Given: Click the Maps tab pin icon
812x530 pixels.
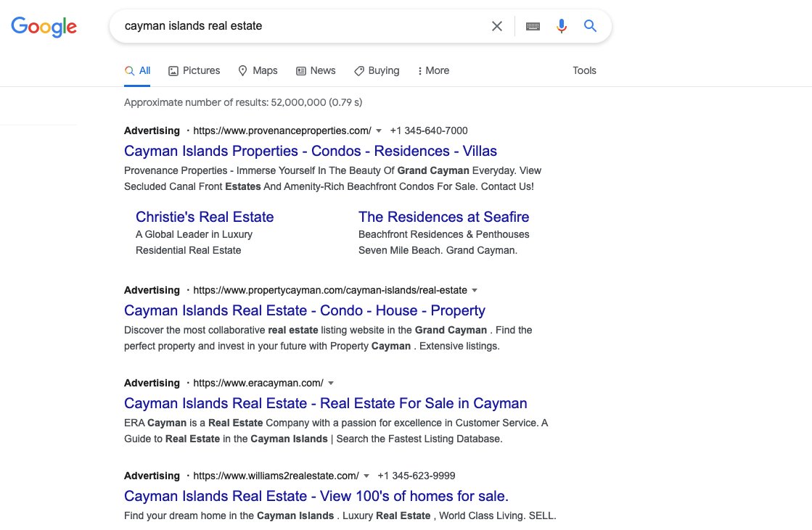Looking at the screenshot, I should [242, 71].
